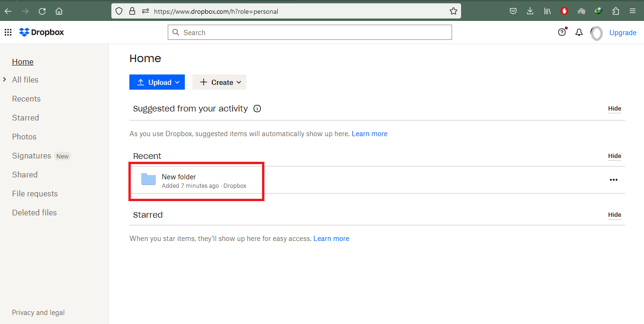Hide the Starred section

tap(615, 215)
